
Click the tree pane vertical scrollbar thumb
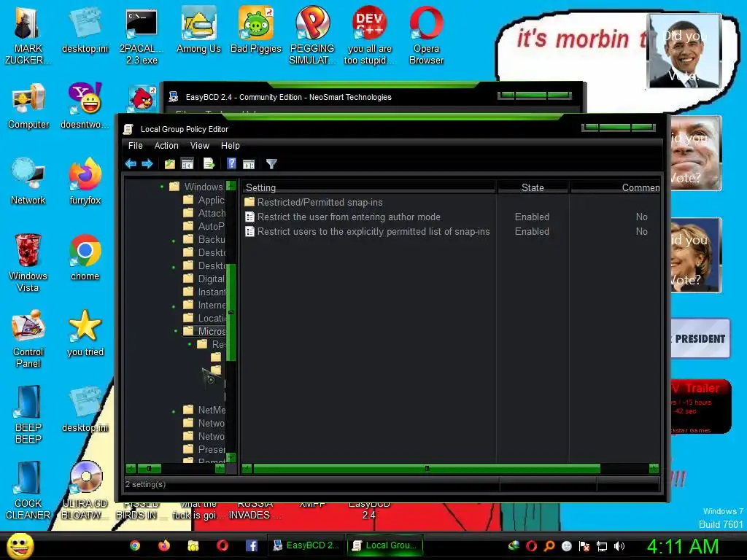(x=231, y=312)
